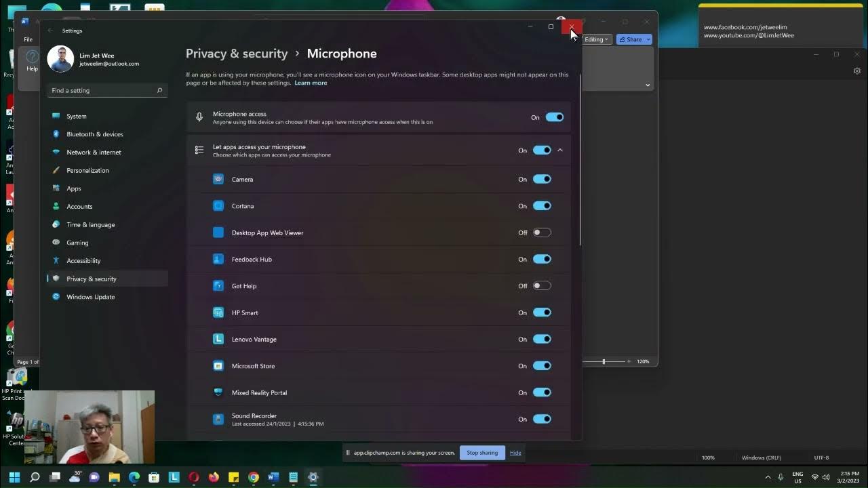The height and width of the screenshot is (488, 868).
Task: Click the Find a setting search box
Action: (107, 90)
